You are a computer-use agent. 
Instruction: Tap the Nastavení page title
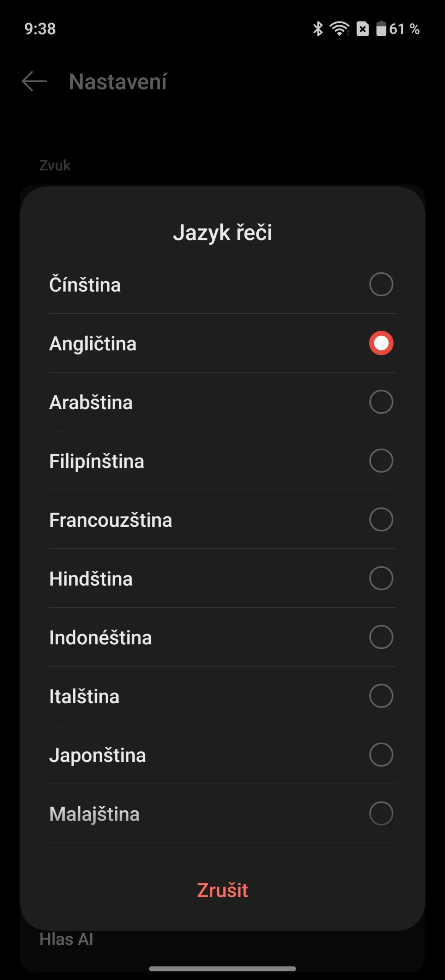point(118,82)
